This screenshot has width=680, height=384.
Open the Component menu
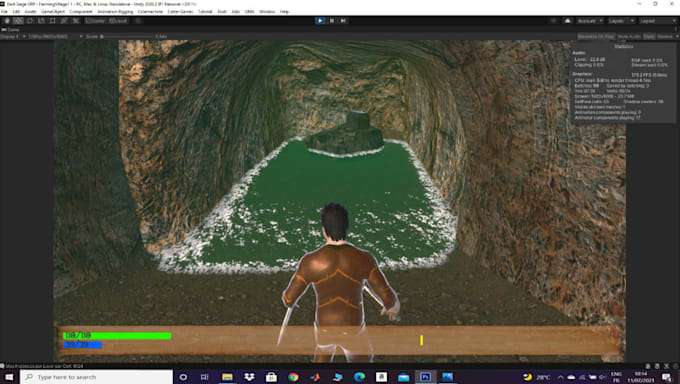(81, 12)
